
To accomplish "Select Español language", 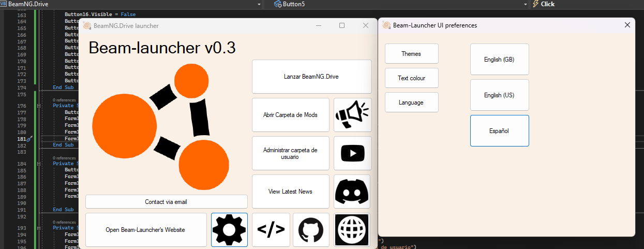I will (x=499, y=131).
